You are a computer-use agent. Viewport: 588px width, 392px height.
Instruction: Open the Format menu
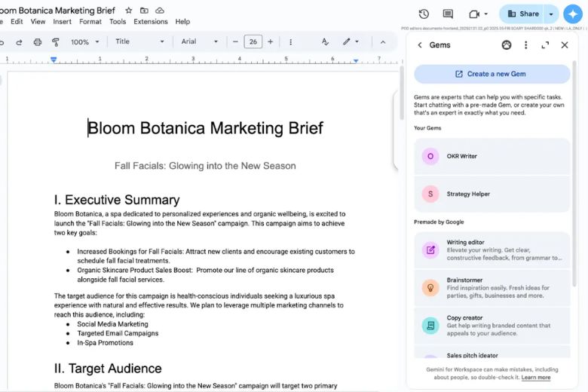click(x=90, y=22)
